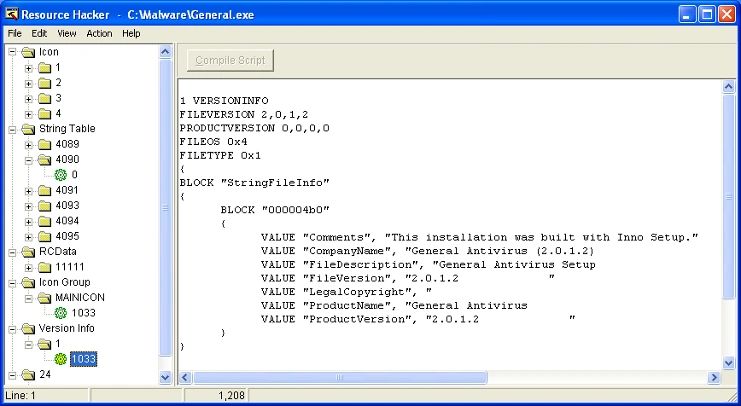Click the Resource Hacker title bar icon
This screenshot has height=406, width=741.
(11, 14)
